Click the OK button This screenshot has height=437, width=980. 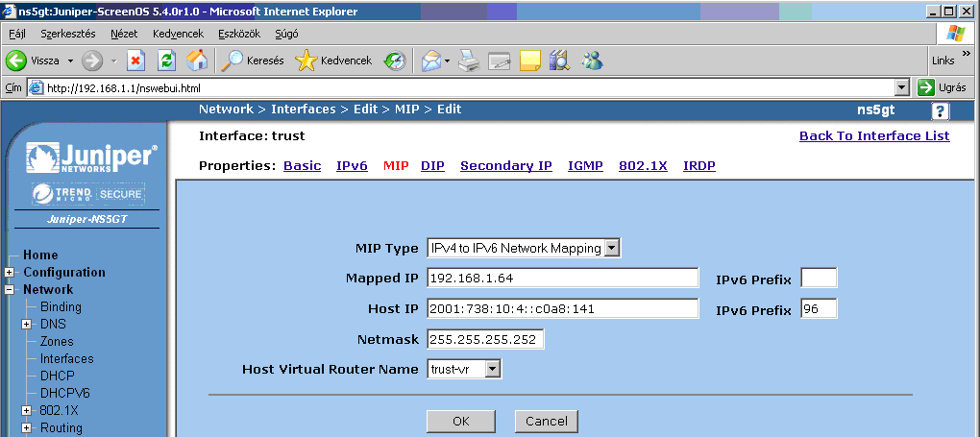[x=460, y=422]
